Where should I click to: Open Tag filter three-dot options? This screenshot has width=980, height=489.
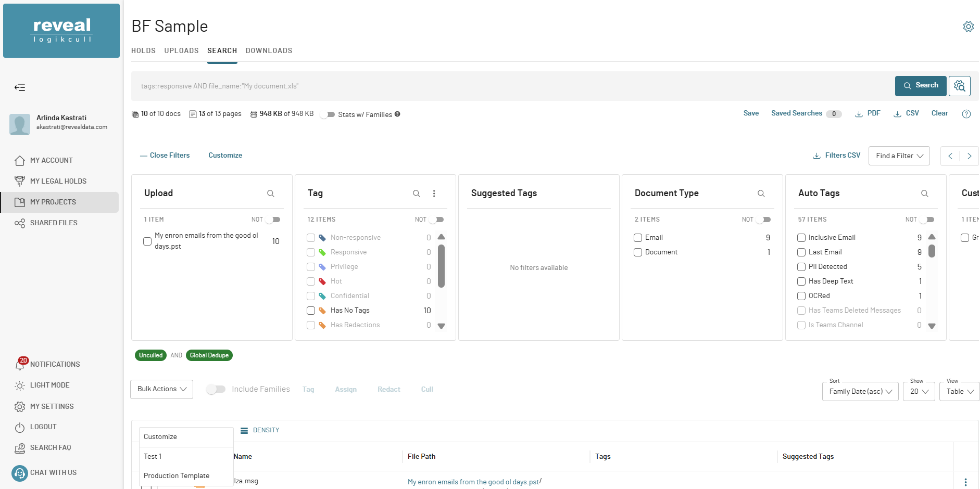(x=434, y=194)
